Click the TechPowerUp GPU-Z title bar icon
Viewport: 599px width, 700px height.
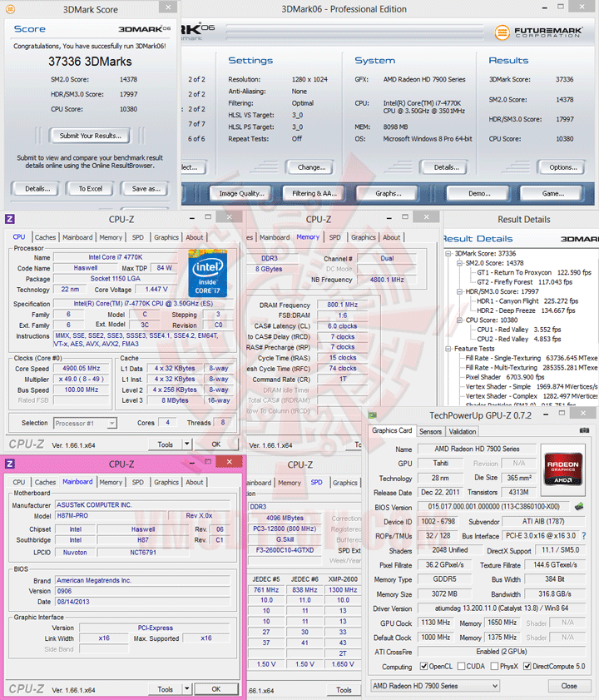click(x=372, y=415)
